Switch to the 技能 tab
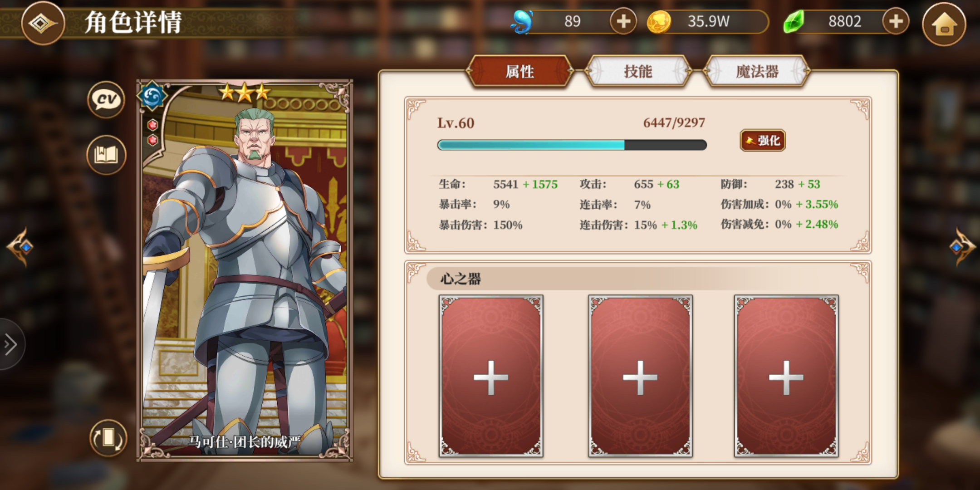The height and width of the screenshot is (490, 980). (638, 71)
